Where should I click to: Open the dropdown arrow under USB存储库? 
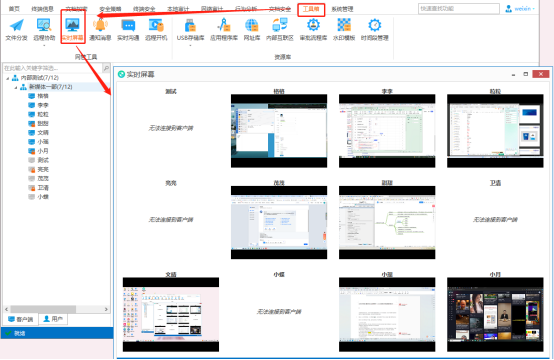(x=190, y=45)
